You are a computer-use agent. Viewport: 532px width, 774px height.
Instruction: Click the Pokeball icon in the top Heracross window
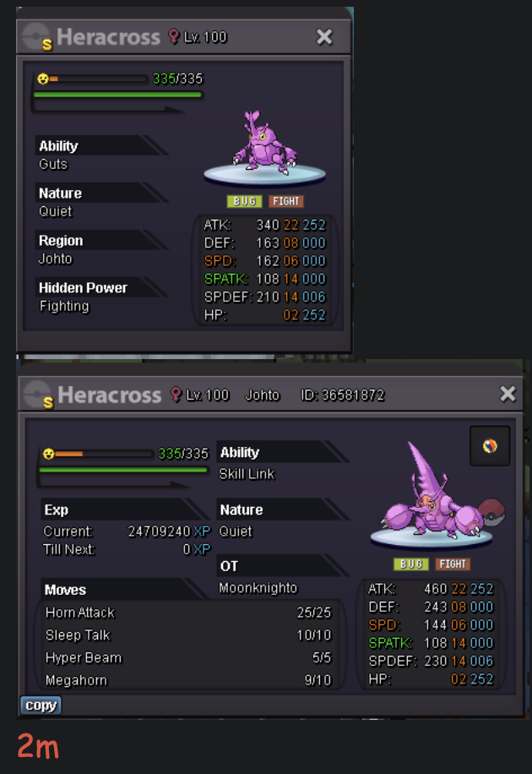[37, 37]
